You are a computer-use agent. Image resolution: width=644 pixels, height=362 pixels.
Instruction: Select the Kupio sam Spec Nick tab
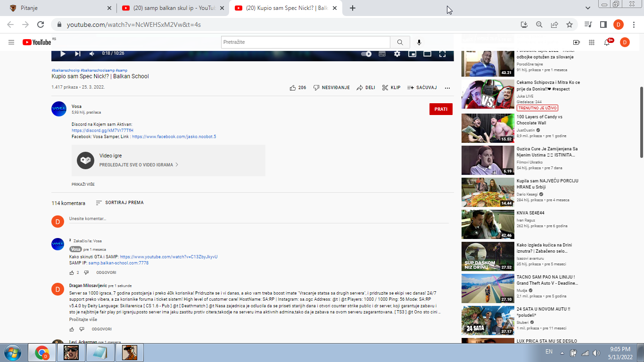[285, 8]
